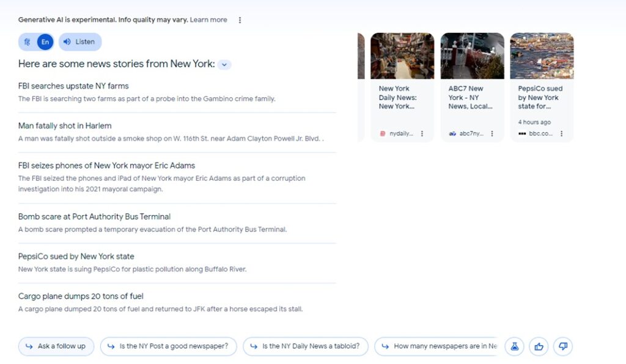Collapse the news stories chevron dropdown

224,65
